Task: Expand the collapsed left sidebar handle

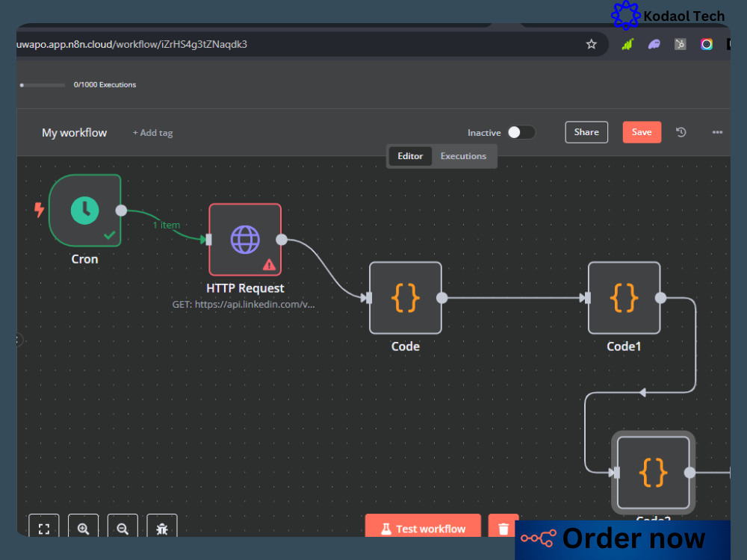Action: (x=19, y=340)
